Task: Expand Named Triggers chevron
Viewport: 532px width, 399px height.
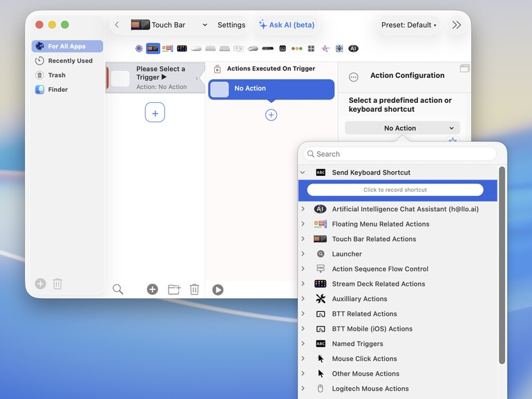Action: tap(303, 344)
